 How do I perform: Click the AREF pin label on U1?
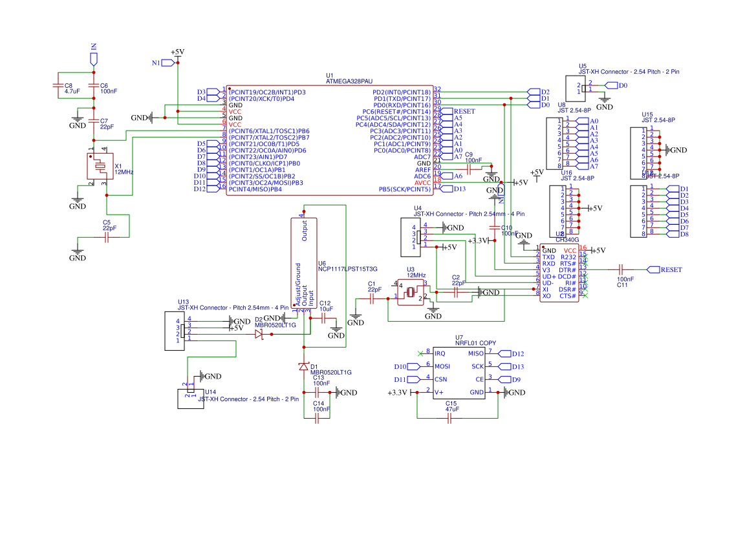point(423,169)
